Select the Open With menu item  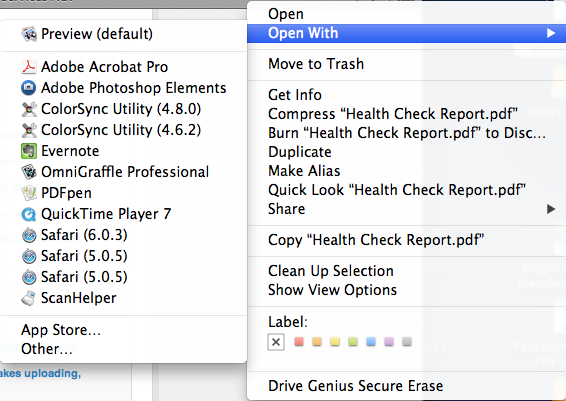pyautogui.click(x=406, y=33)
